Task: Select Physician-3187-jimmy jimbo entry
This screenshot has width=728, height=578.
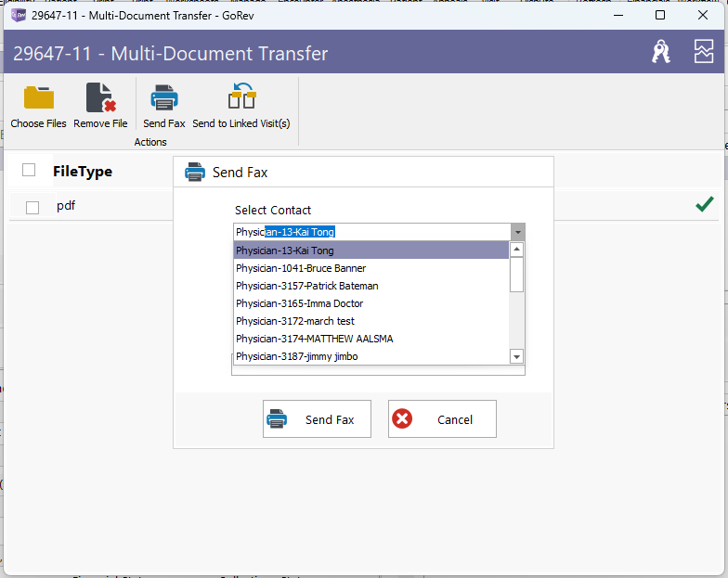Action: (297, 356)
